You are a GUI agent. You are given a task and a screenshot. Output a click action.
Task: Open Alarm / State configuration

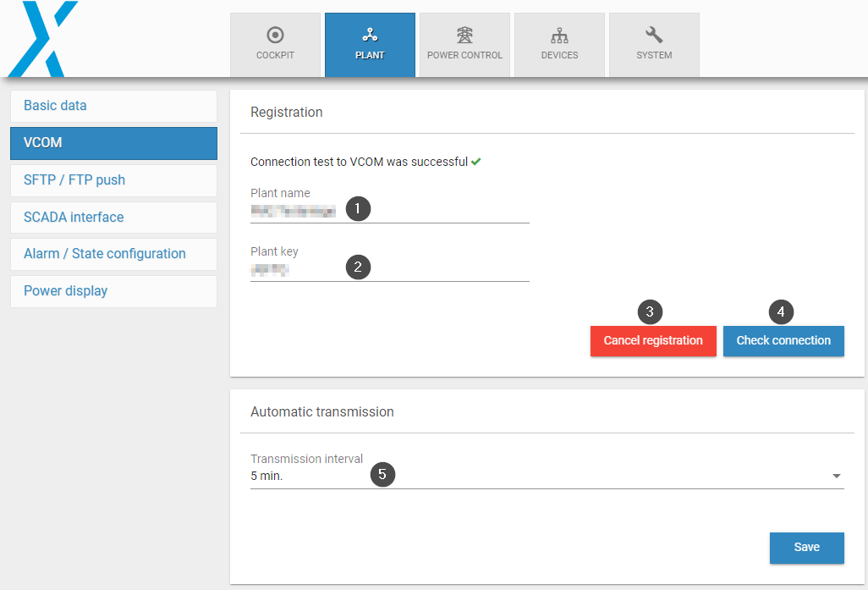tap(113, 254)
